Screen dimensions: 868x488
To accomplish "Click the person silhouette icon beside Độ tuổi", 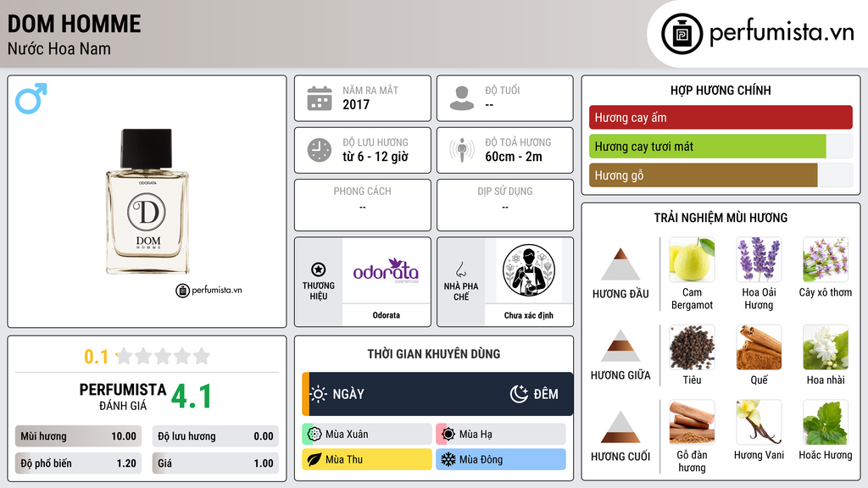I will point(462,98).
